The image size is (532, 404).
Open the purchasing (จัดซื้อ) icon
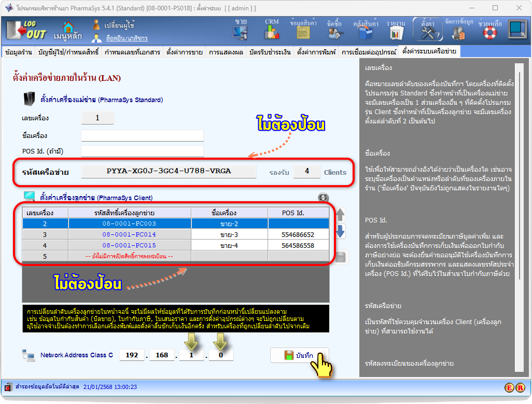click(334, 30)
